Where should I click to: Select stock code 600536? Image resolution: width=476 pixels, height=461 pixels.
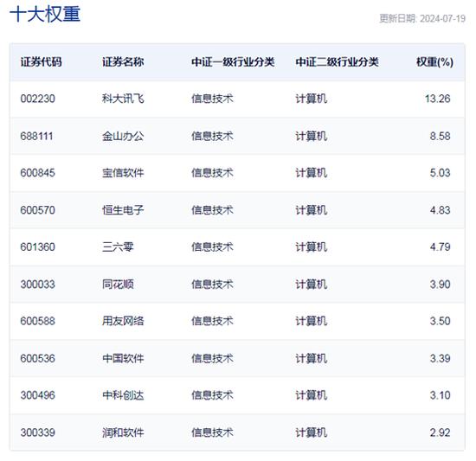[x=37, y=358]
